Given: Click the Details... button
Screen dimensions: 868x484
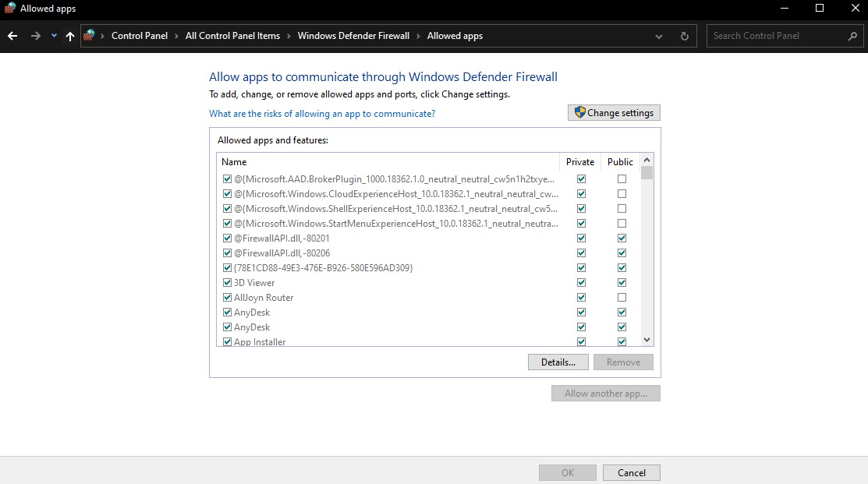Looking at the screenshot, I should (558, 362).
